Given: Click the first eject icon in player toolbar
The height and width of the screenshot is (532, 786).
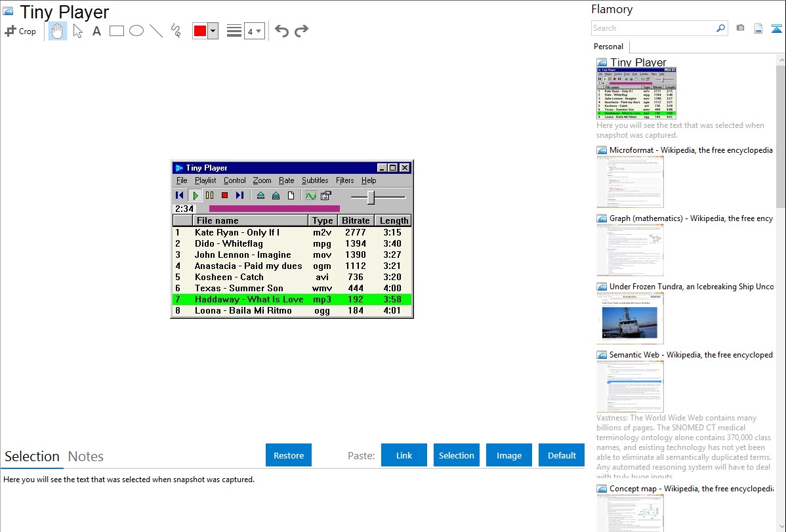Looking at the screenshot, I should 260,195.
